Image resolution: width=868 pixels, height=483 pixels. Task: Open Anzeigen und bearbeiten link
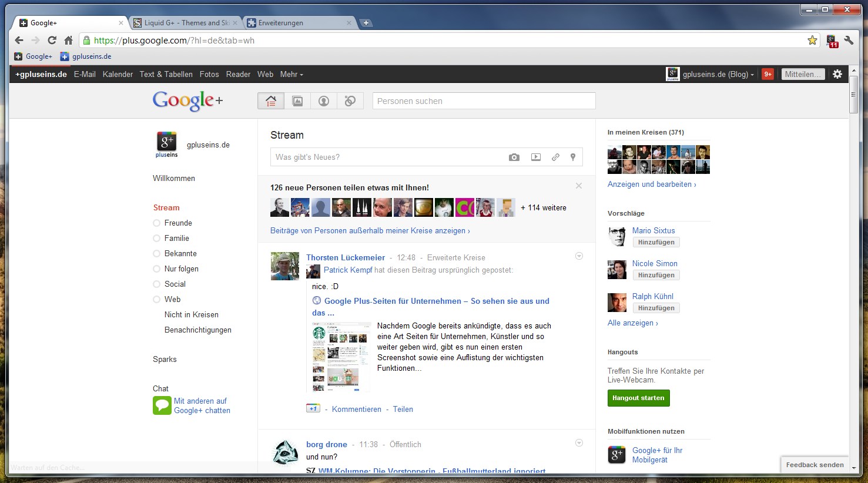point(652,184)
